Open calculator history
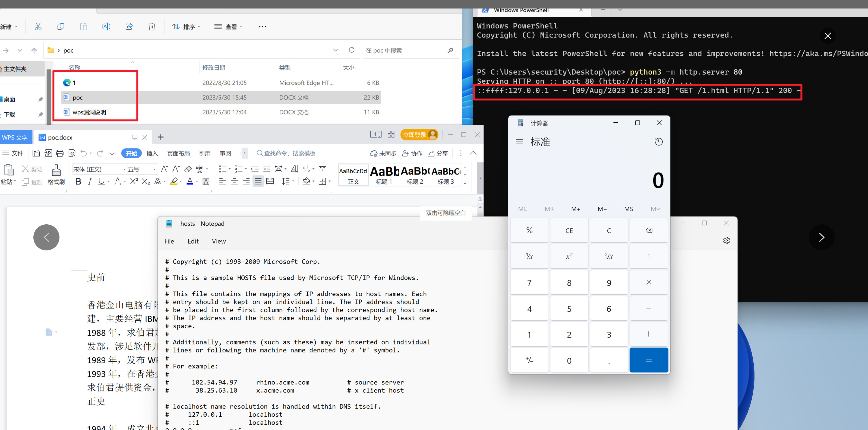 (659, 142)
